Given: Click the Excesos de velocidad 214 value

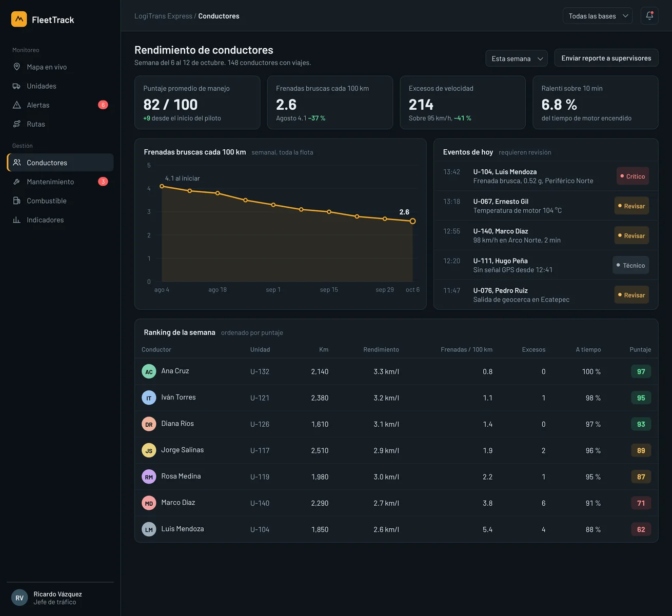Looking at the screenshot, I should [421, 105].
